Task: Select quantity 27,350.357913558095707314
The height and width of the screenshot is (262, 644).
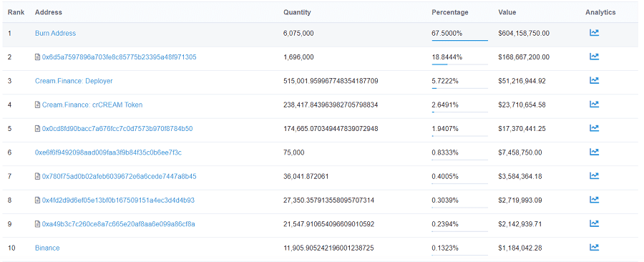Action: coord(328,200)
